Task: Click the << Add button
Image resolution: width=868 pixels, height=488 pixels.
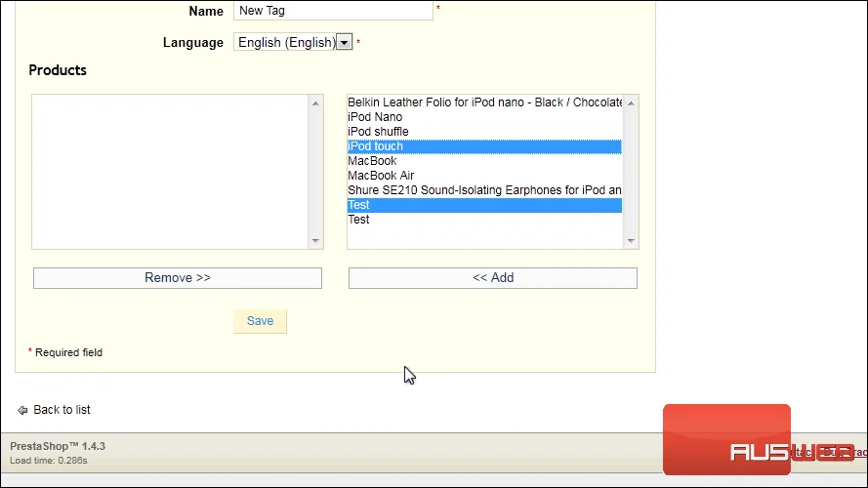Action: click(493, 278)
